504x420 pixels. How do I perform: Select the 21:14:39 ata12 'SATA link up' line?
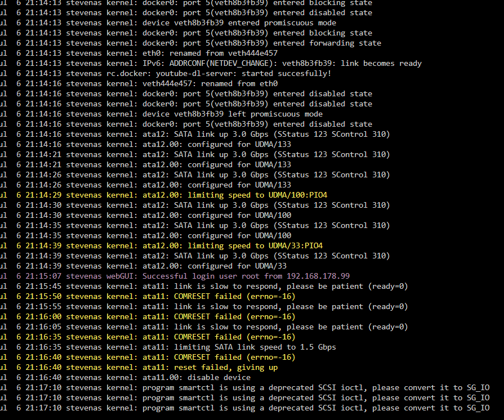195,256
